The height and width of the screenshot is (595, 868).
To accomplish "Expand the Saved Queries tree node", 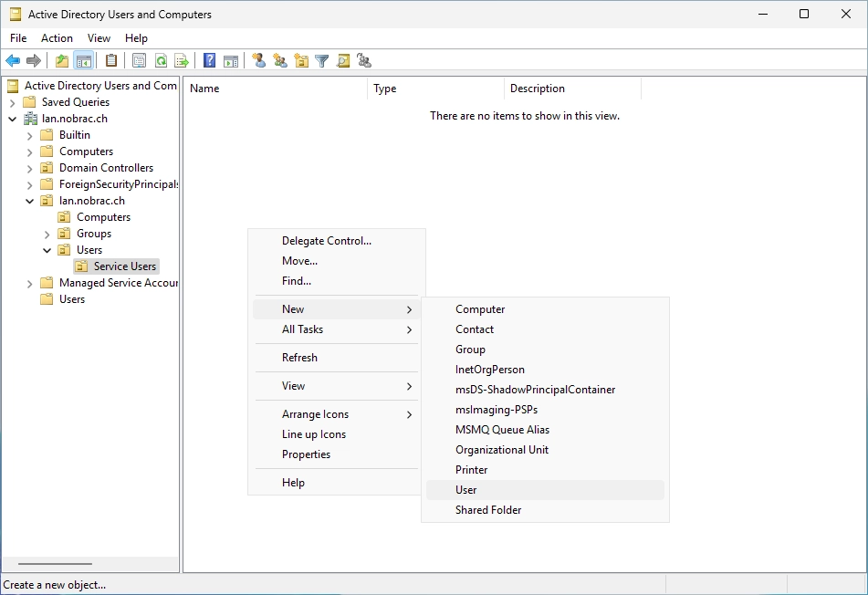I will pos(12,102).
